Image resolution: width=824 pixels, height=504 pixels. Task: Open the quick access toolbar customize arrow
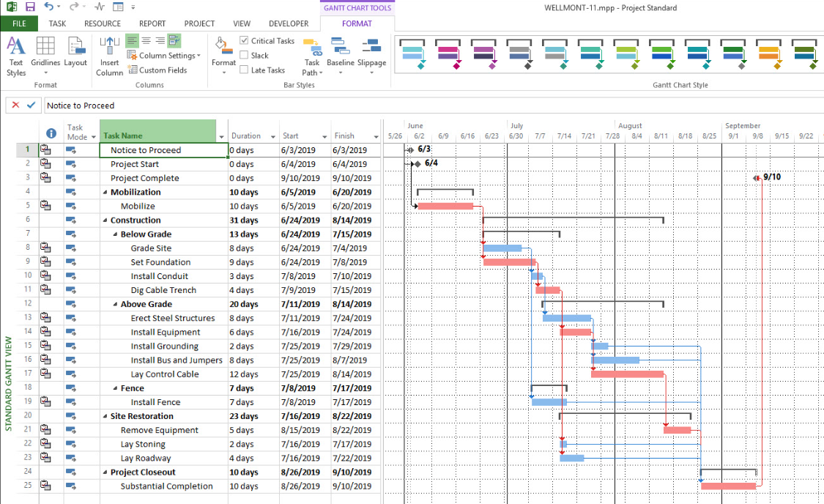point(133,7)
